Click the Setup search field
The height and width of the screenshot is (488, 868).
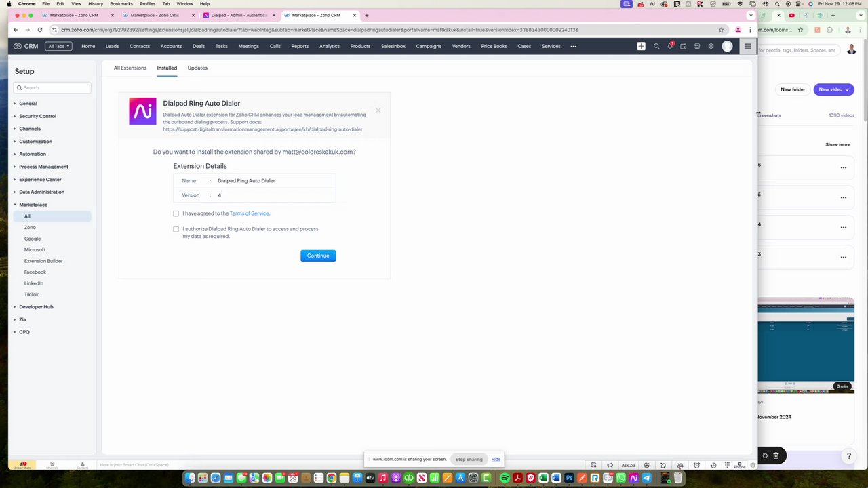tap(52, 87)
